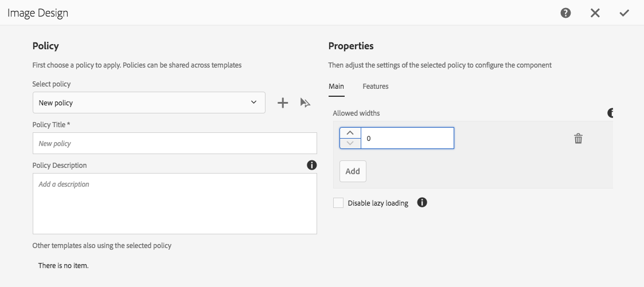The image size is (644, 287).
Task: Open the help icon in header
Action: 566,13
